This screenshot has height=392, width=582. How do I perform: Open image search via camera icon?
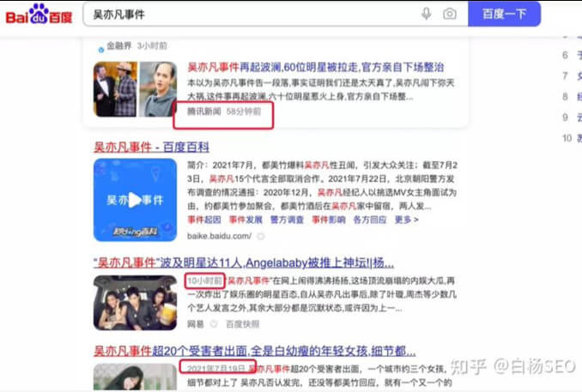(450, 14)
